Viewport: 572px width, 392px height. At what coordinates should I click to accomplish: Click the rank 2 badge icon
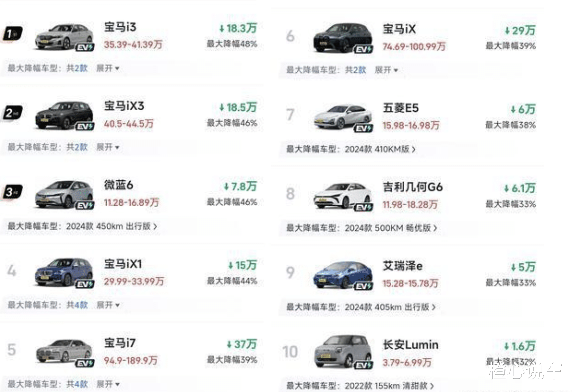click(12, 113)
